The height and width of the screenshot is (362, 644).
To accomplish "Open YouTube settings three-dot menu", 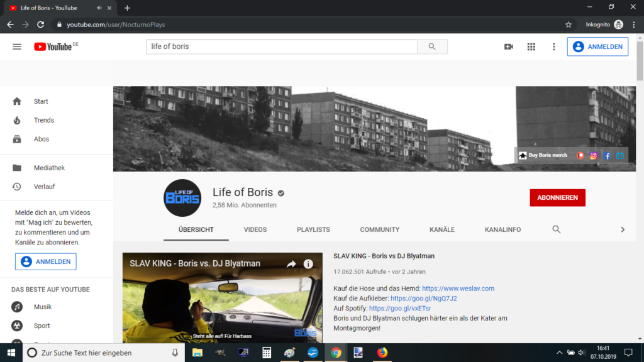I will click(x=553, y=47).
